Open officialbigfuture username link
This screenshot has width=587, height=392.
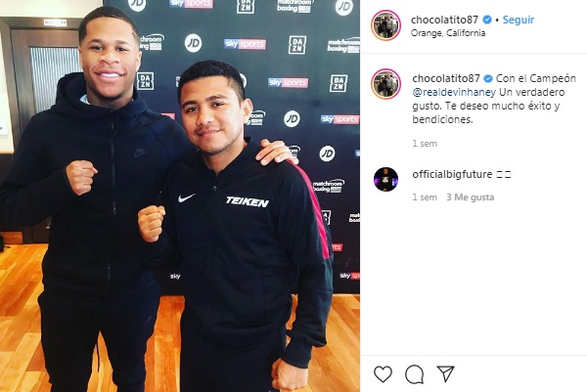point(452,175)
